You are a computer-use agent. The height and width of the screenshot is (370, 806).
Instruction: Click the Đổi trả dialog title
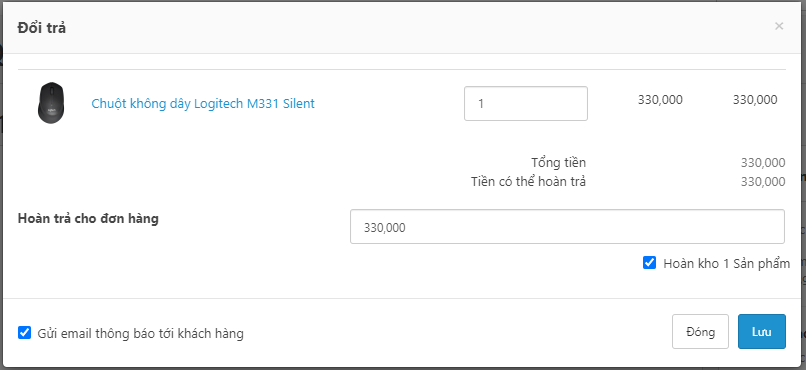pyautogui.click(x=42, y=27)
